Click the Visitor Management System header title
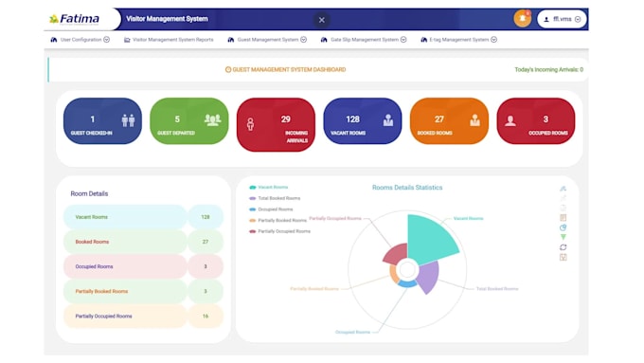Viewport: 644px width, 363px height. tap(167, 19)
